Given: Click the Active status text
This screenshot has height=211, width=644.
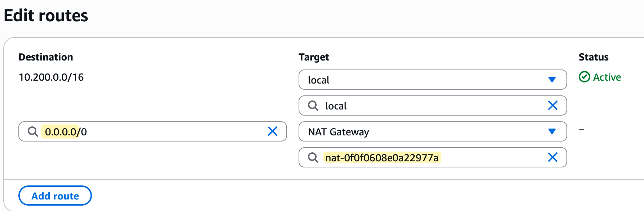Looking at the screenshot, I should (x=607, y=77).
